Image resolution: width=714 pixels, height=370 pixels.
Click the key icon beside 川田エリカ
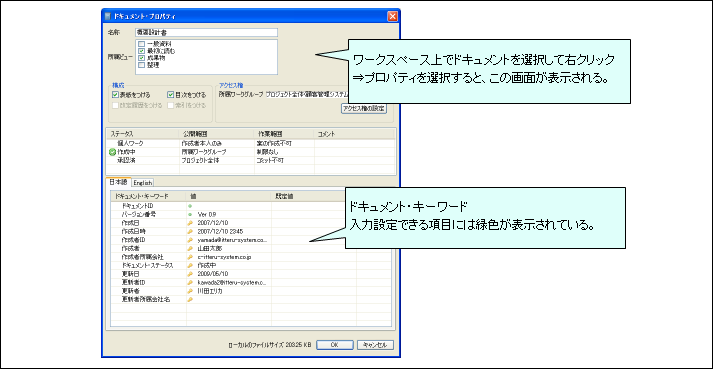(190, 291)
